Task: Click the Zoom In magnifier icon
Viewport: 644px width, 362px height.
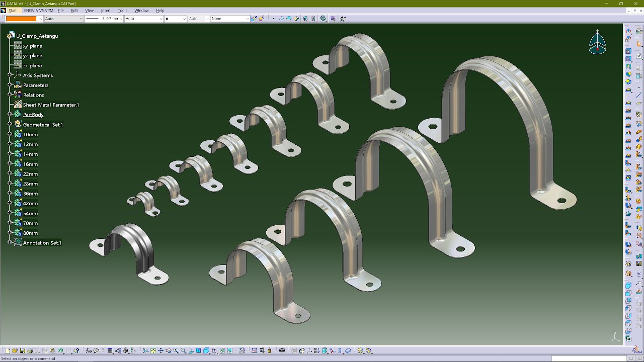Action: (x=176, y=350)
